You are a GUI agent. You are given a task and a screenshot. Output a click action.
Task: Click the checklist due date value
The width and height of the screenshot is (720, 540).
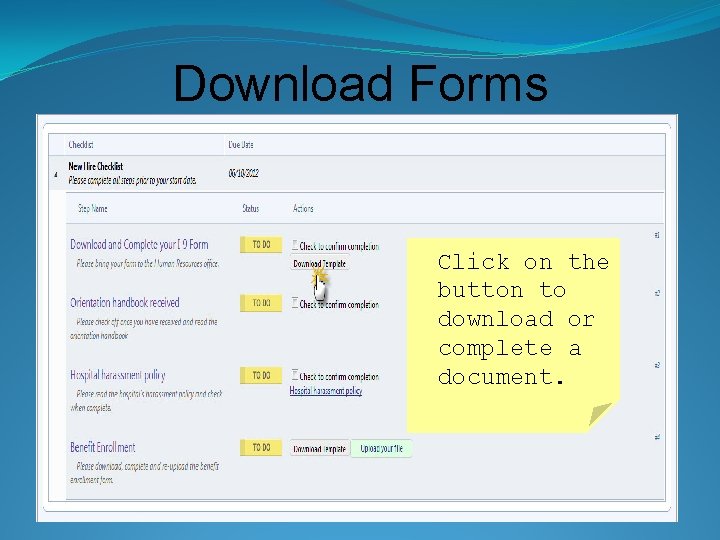pos(243,173)
